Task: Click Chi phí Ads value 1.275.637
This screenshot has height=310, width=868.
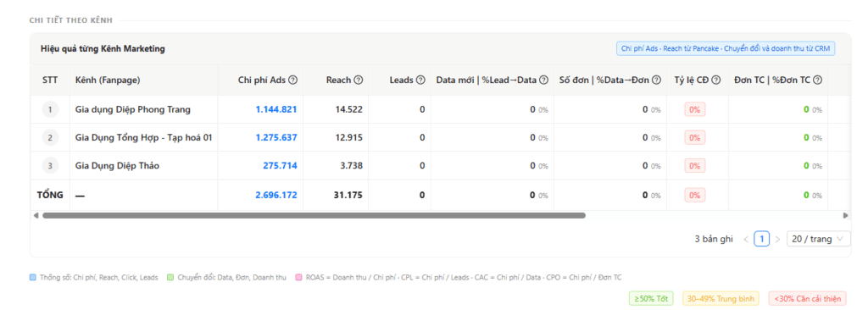Action: point(276,137)
